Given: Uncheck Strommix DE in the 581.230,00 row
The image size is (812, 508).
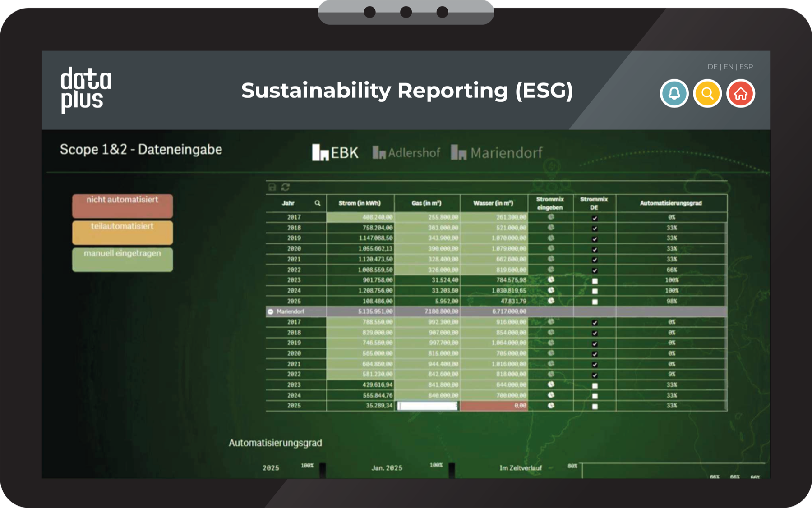Looking at the screenshot, I should coord(595,375).
